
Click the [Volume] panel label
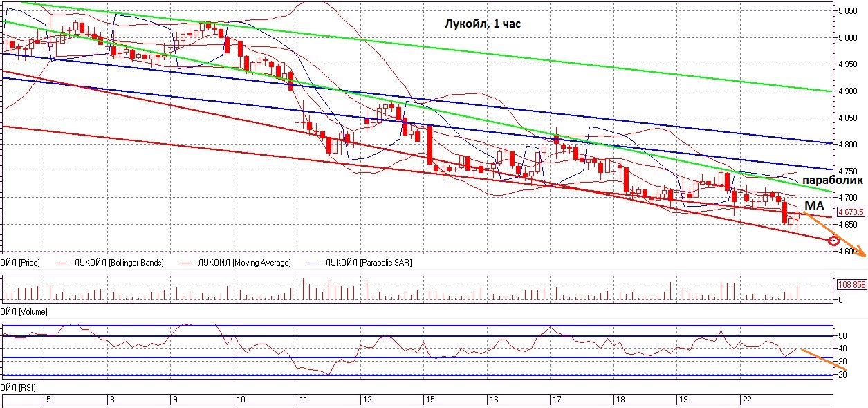tap(33, 313)
